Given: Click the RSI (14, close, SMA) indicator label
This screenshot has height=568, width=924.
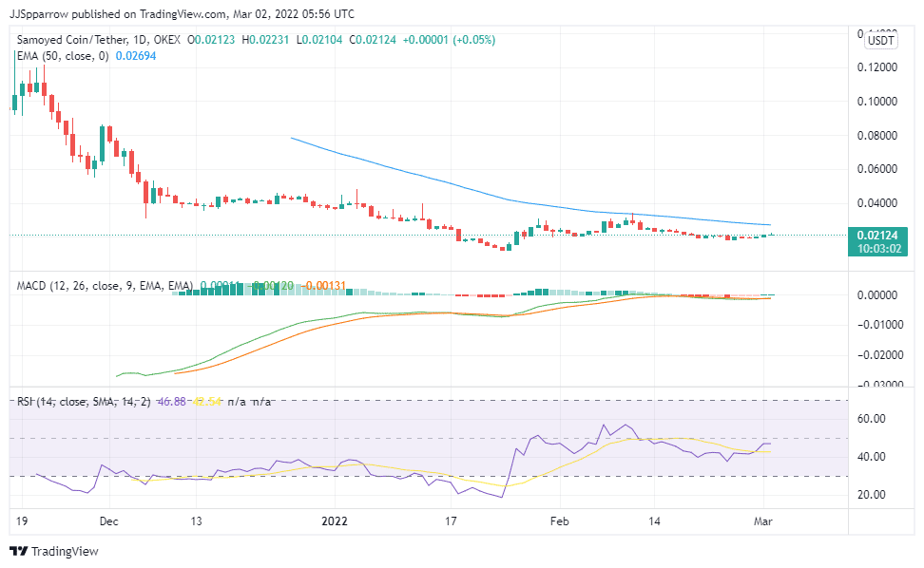Looking at the screenshot, I should pyautogui.click(x=84, y=402).
